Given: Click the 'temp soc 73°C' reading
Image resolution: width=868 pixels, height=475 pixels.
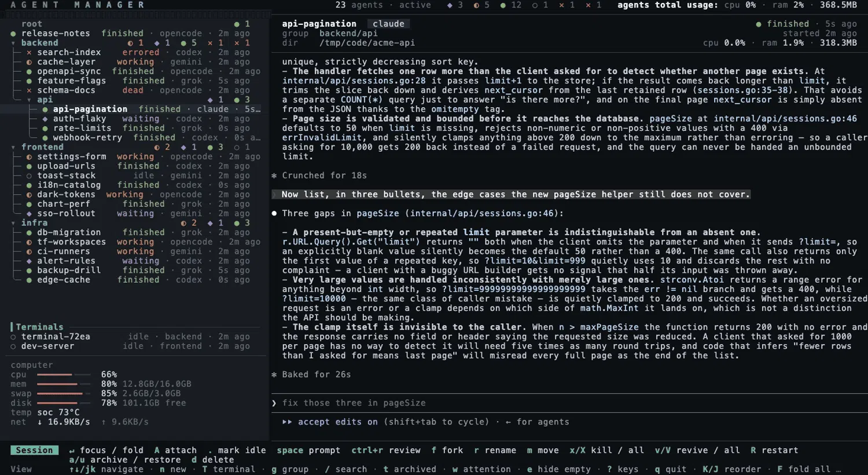Looking at the screenshot, I should (45, 412).
